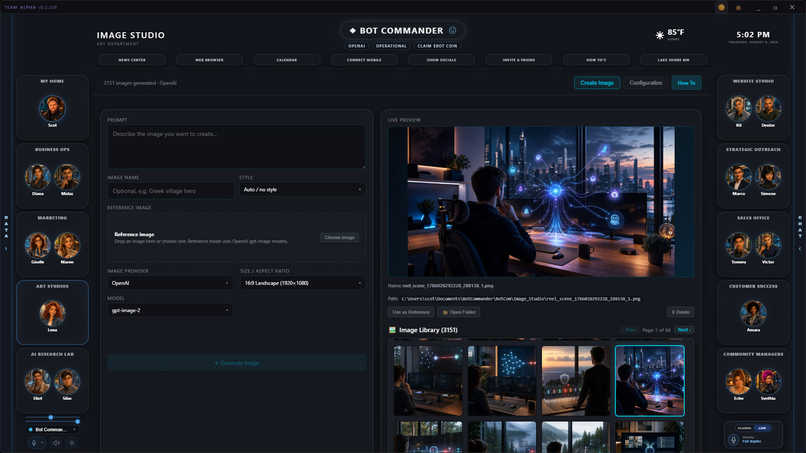Viewport: 806px width, 453px height.
Task: Select the left AI Research Lab avatar
Action: [38, 381]
